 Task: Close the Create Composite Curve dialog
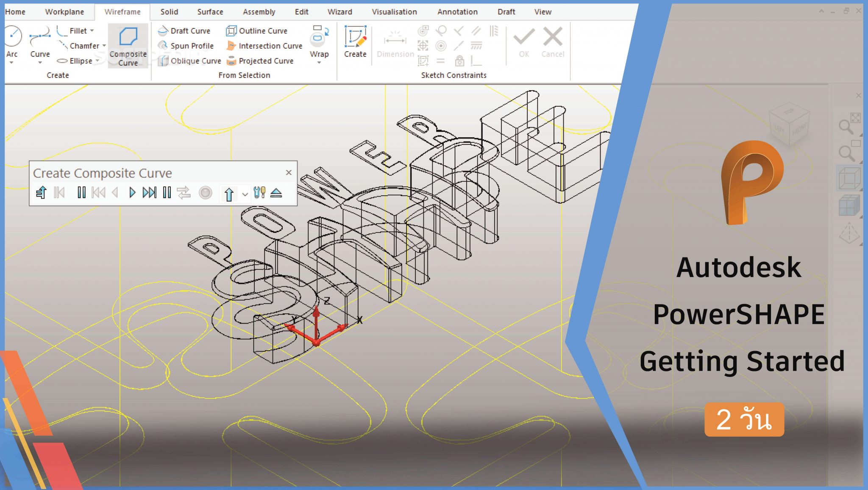289,172
